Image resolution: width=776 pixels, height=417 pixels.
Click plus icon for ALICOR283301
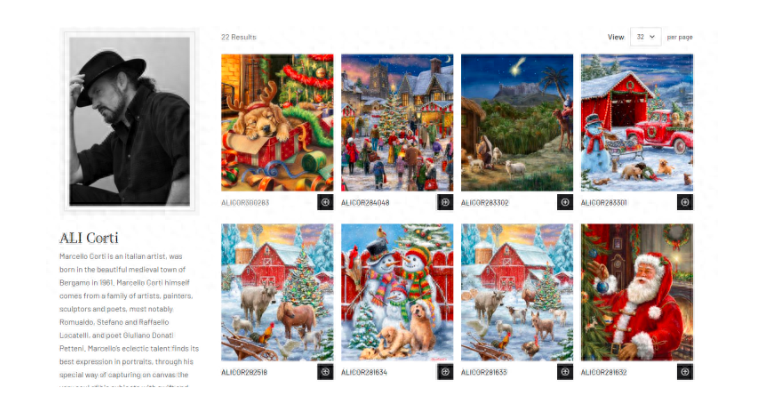point(685,202)
